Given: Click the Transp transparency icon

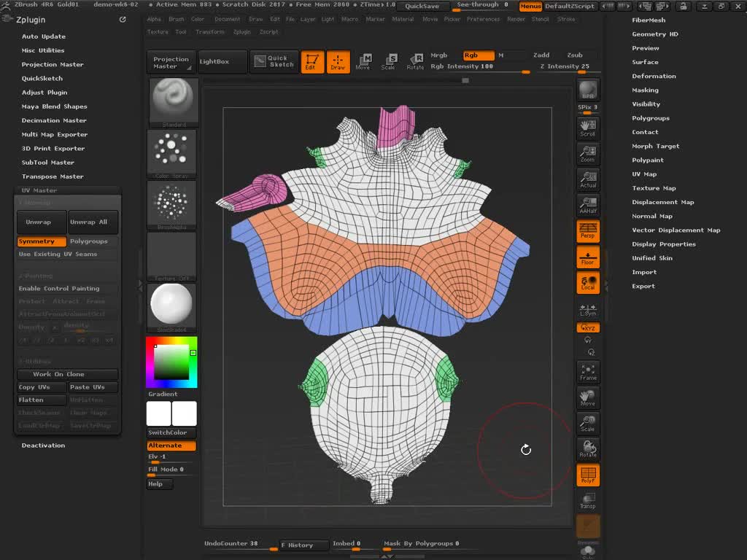Looking at the screenshot, I should [x=588, y=501].
